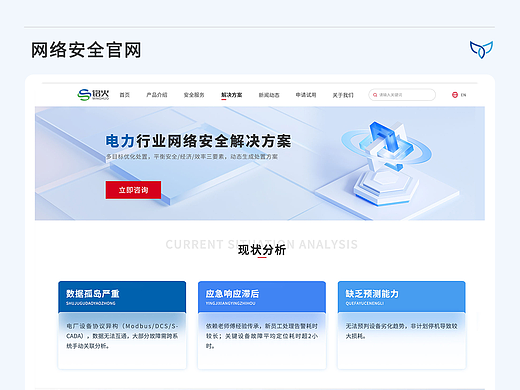Open the 产品介绍 nav item
Image resolution: width=520 pixels, height=390 pixels.
click(x=157, y=95)
